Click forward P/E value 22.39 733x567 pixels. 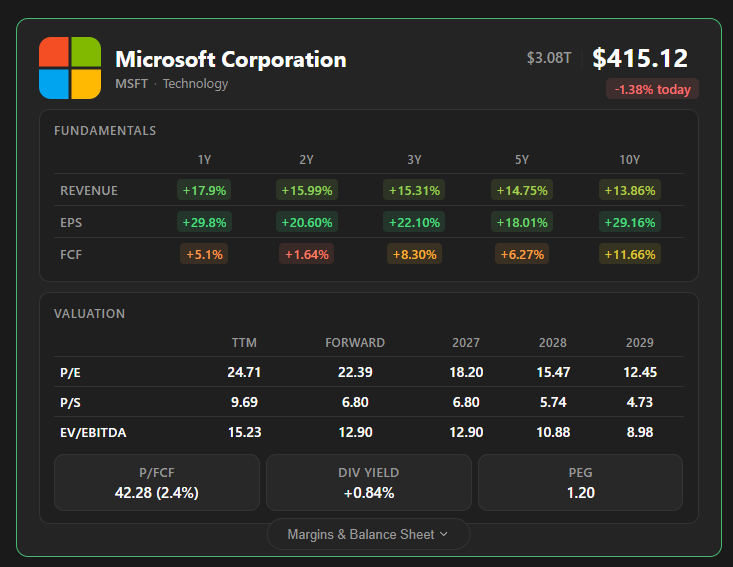point(355,372)
